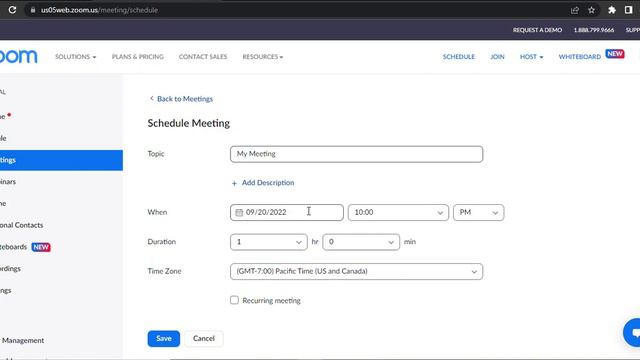Bookmark this page with the star icon
Screen dimensions: 640x360
[x=591, y=10]
